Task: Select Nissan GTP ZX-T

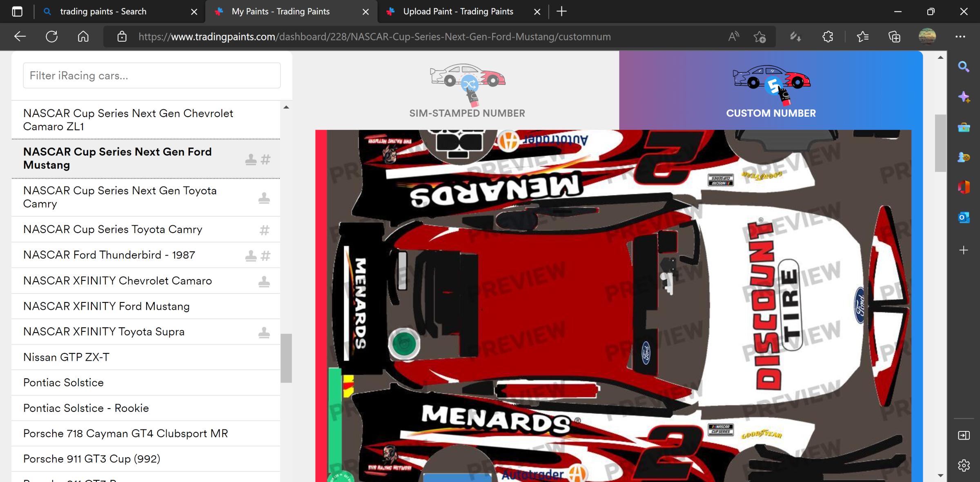Action: click(146, 357)
